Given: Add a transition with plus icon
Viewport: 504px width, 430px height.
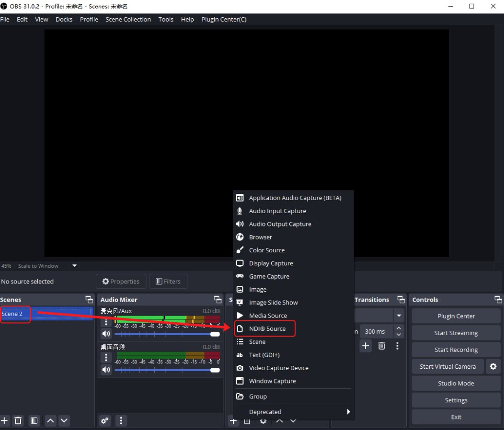Looking at the screenshot, I should 366,346.
